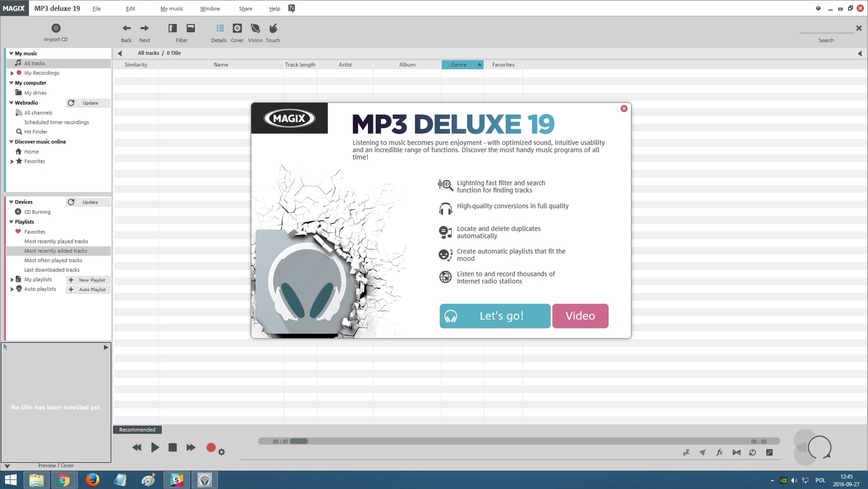Click into the Search field
This screenshot has width=868, height=489.
click(826, 29)
